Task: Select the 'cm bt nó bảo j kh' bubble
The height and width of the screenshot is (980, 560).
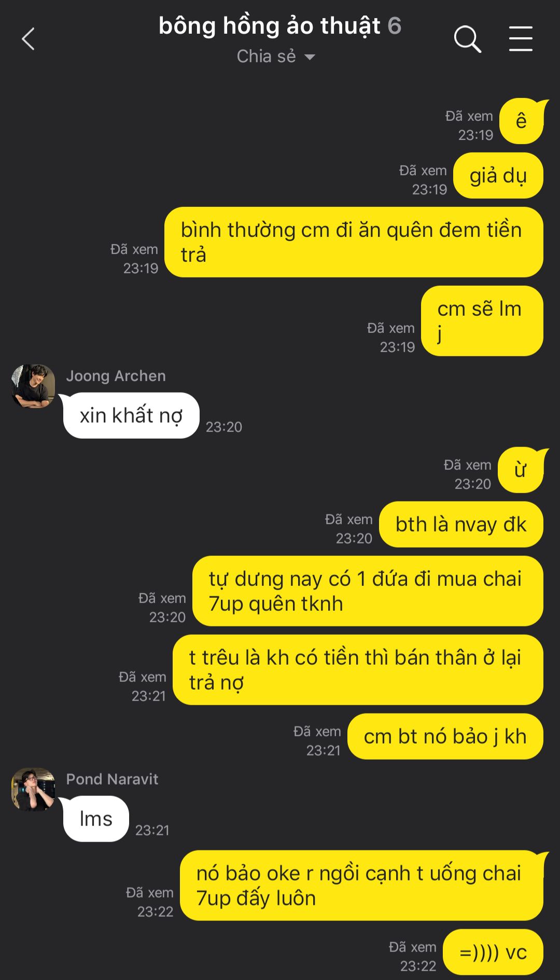Action: click(445, 736)
